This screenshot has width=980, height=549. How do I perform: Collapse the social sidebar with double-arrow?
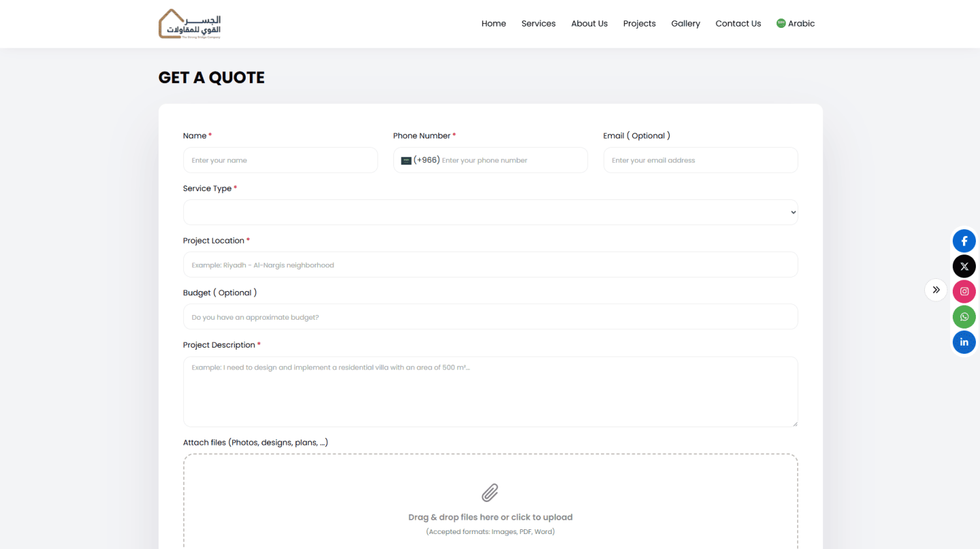(x=936, y=290)
